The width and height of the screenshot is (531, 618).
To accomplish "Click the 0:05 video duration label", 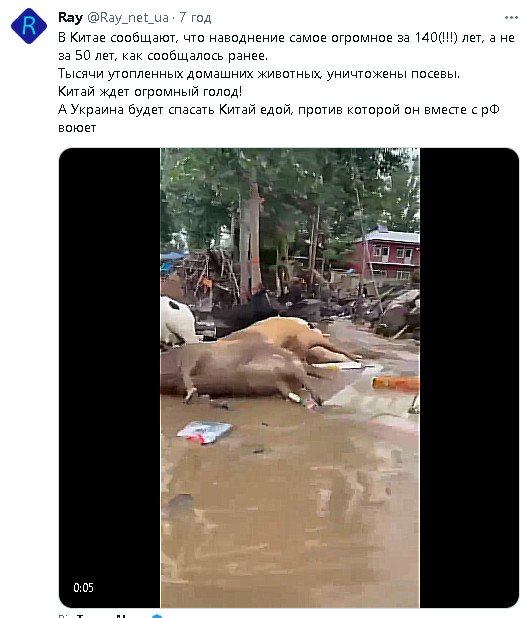I will (x=84, y=588).
